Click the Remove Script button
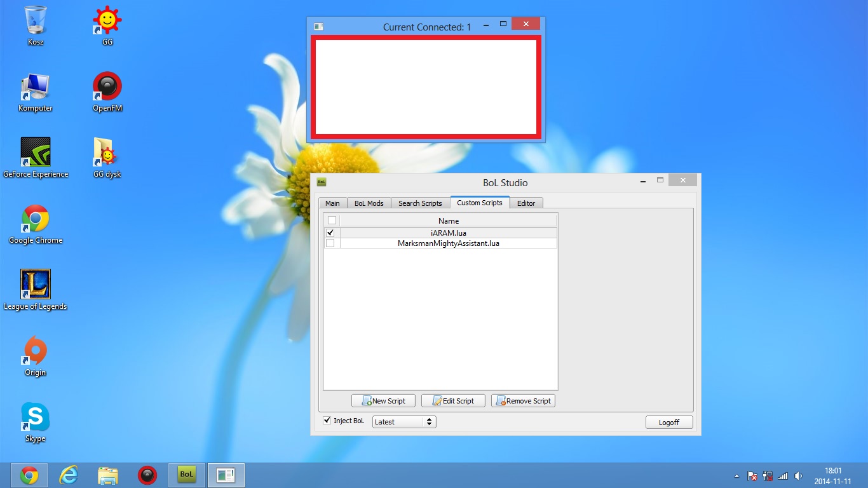Image resolution: width=868 pixels, height=488 pixels. [x=523, y=401]
